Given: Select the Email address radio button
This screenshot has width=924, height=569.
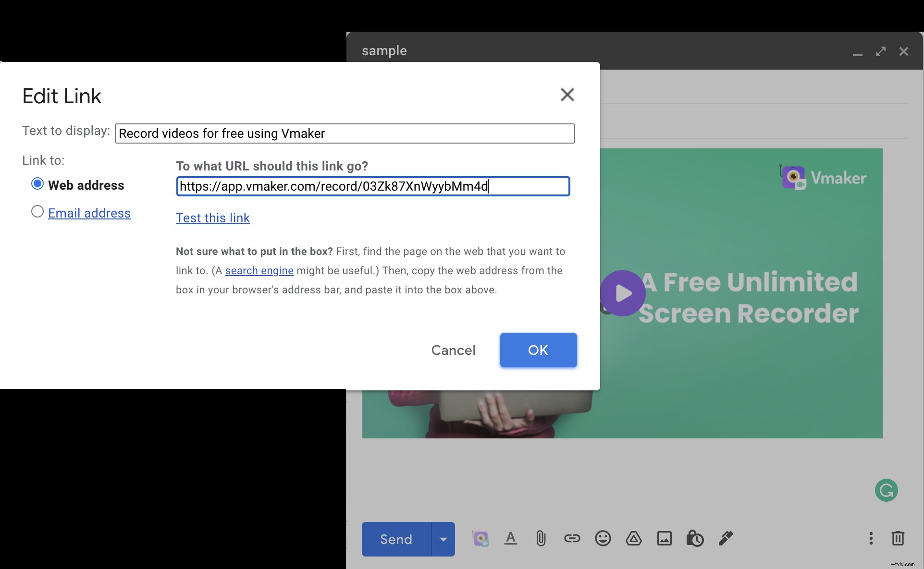Looking at the screenshot, I should [x=37, y=212].
